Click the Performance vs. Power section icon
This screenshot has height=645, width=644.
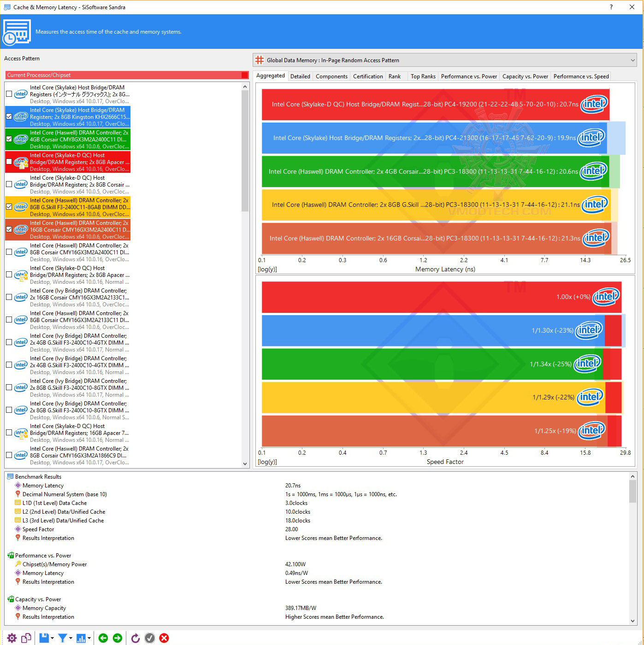pyautogui.click(x=10, y=556)
